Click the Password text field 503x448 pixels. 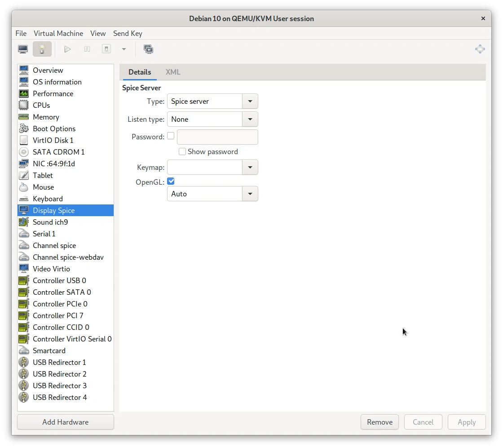217,137
